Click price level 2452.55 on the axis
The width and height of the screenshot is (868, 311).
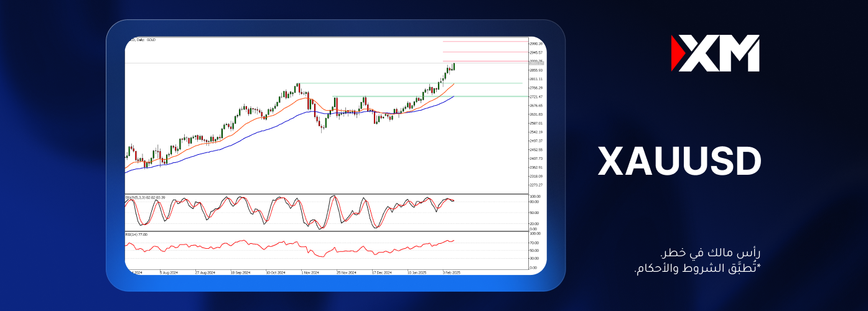coord(536,149)
